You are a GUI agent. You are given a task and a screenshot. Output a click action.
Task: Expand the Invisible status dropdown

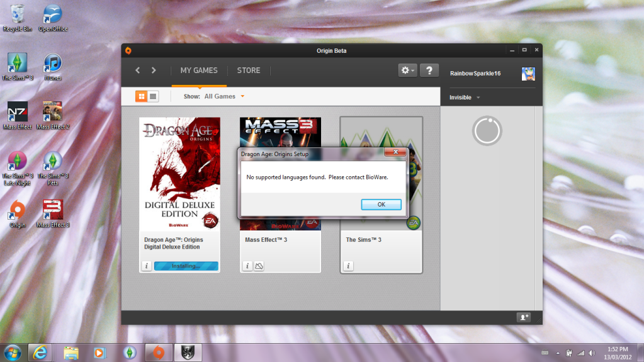(x=465, y=98)
